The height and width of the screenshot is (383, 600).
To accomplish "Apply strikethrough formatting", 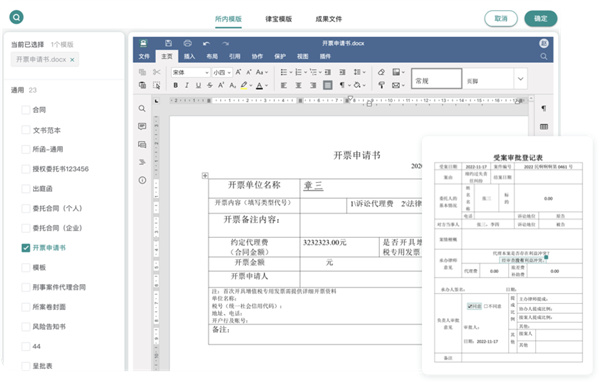I will [x=210, y=85].
